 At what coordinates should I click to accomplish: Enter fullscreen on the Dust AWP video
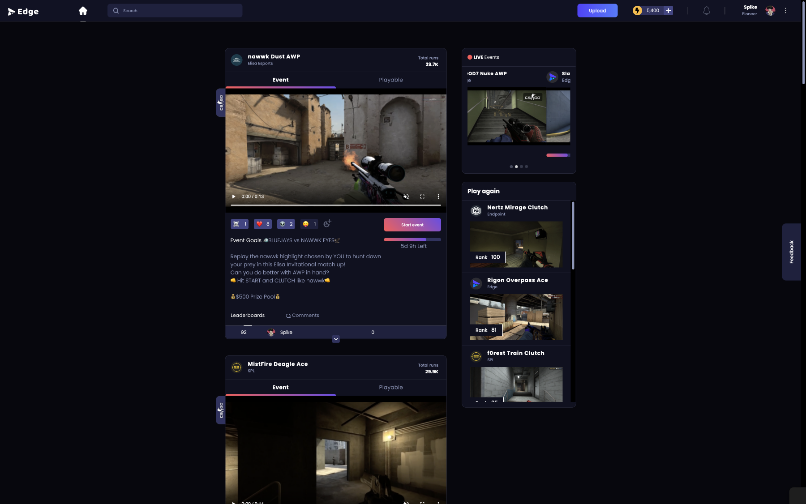pyautogui.click(x=422, y=196)
